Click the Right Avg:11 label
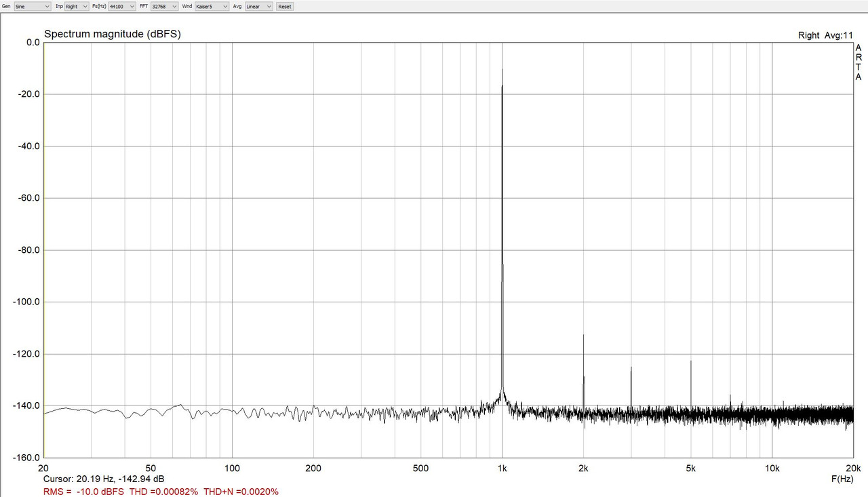This screenshot has height=497, width=868. [825, 35]
